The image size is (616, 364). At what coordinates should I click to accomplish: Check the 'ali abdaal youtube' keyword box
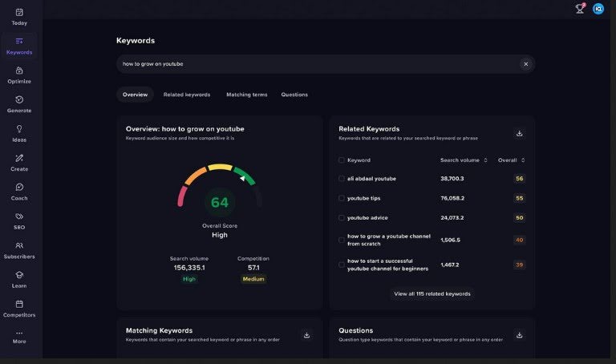tap(342, 179)
